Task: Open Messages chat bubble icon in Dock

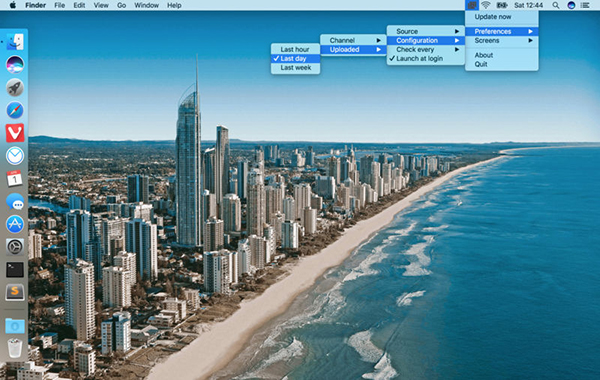Action: coord(15,201)
